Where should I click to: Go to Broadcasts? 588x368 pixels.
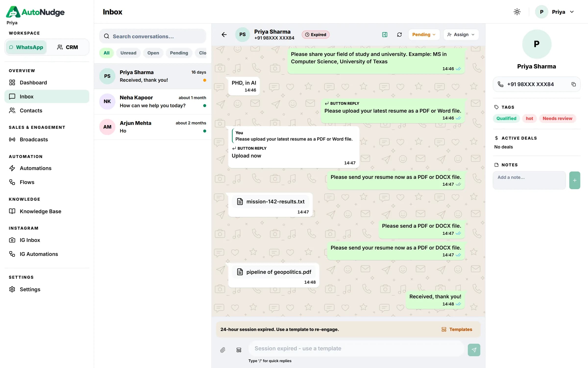pos(47,140)
